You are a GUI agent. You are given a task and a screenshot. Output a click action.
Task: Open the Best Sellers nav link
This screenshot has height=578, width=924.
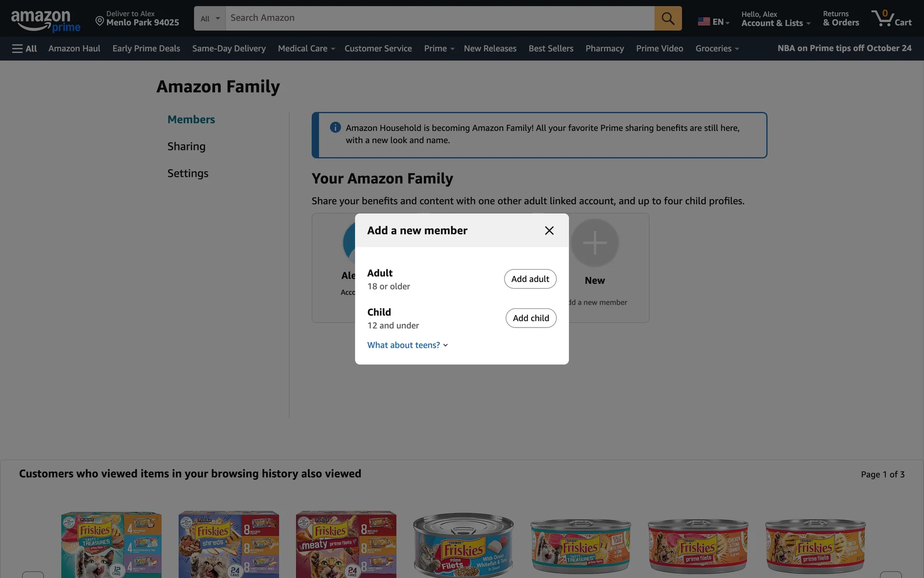point(551,49)
